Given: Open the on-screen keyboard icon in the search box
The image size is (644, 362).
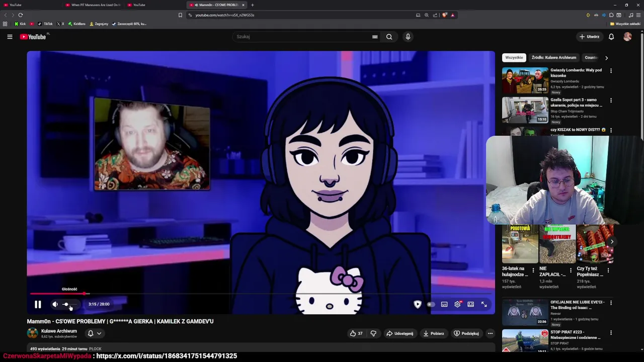Looking at the screenshot, I should click(x=375, y=37).
